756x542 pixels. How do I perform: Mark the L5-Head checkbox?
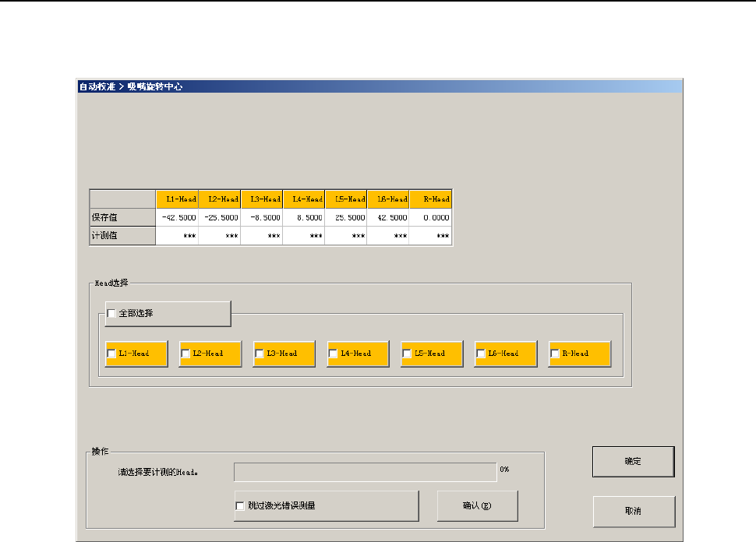tap(407, 354)
